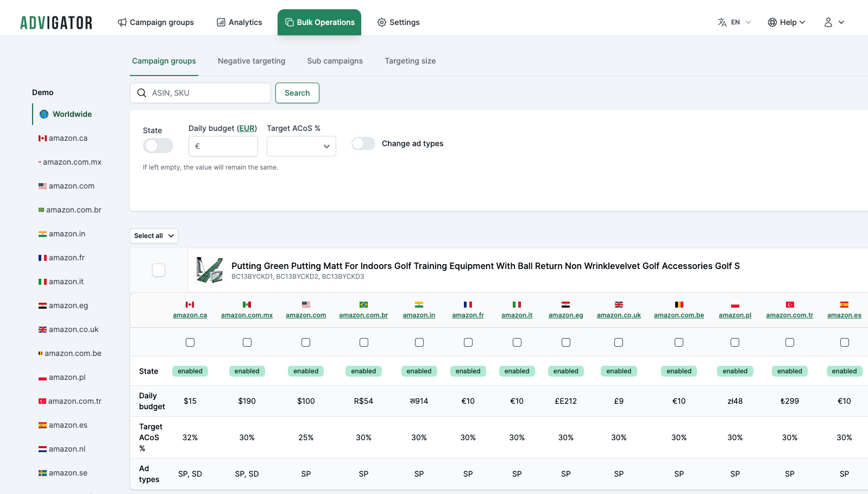
Task: Open the amazon.com.tr header link
Action: (790, 315)
